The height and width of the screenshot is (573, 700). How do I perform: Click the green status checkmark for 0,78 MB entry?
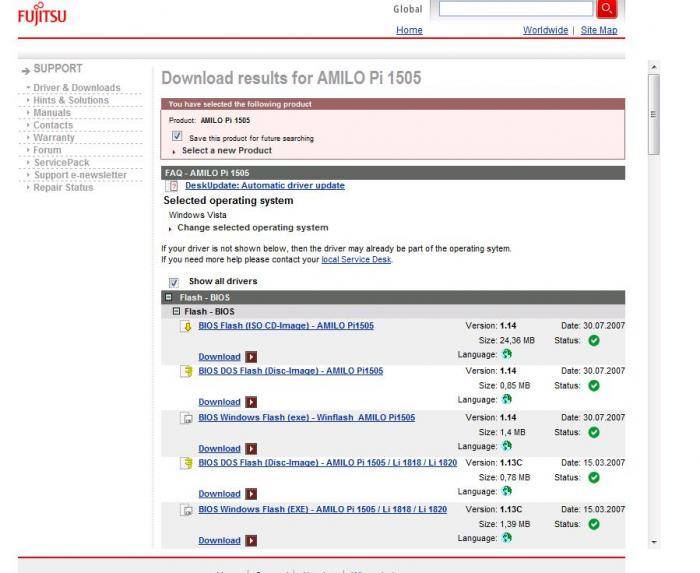coord(594,478)
